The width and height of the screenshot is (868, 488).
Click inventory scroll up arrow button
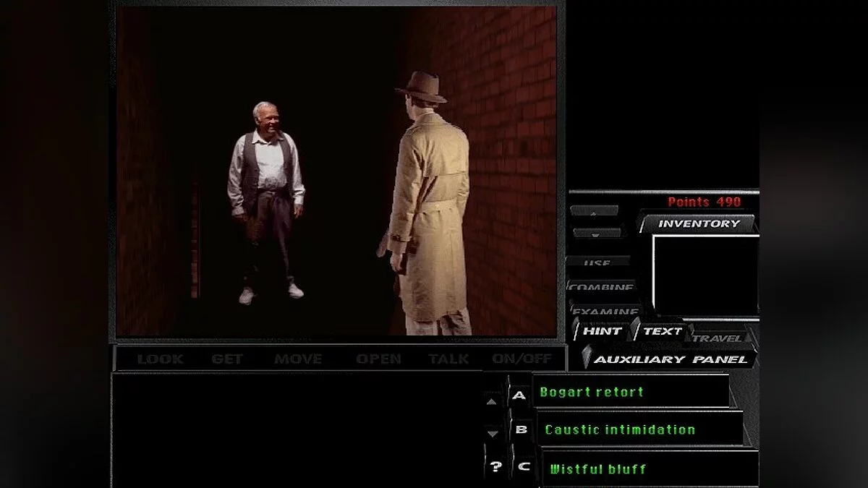point(595,211)
